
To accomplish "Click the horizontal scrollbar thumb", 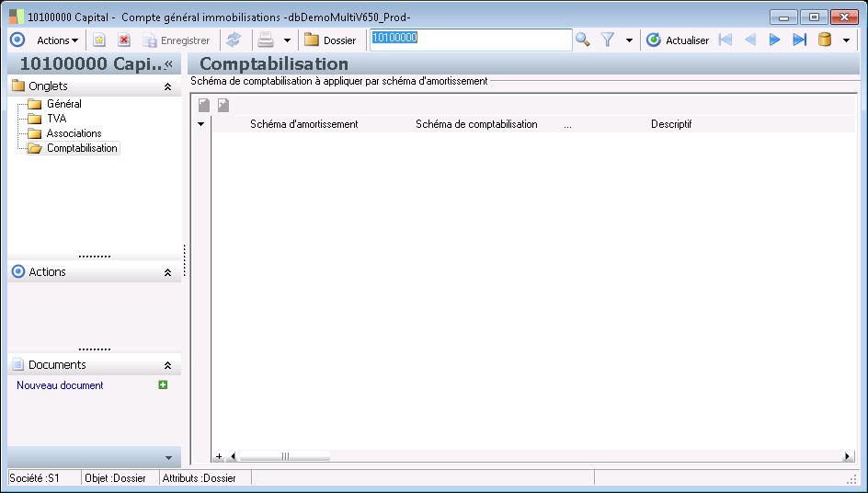I will 284,456.
